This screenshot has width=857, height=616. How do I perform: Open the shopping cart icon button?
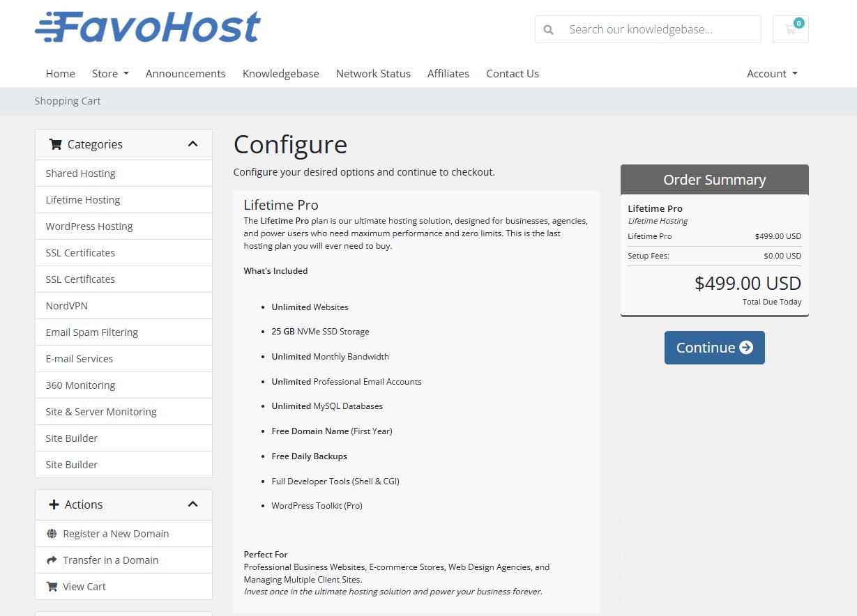pyautogui.click(x=790, y=29)
